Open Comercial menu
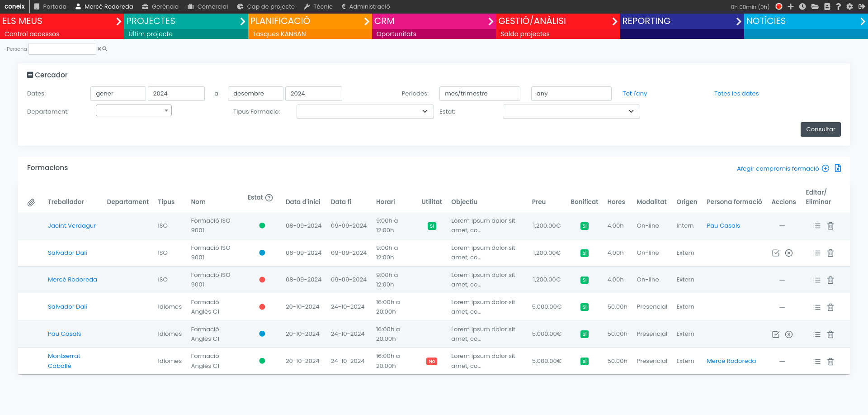Screen dimensions: 868x415 click(x=208, y=6)
